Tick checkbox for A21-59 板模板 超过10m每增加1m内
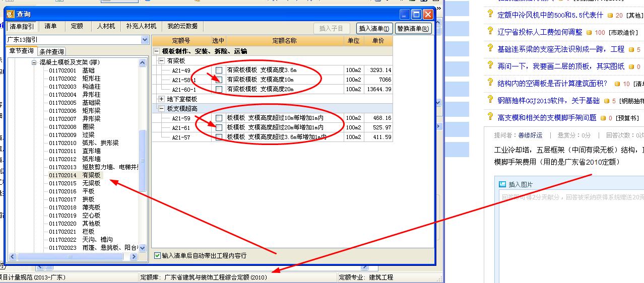This screenshot has width=644, height=283. pyautogui.click(x=219, y=118)
